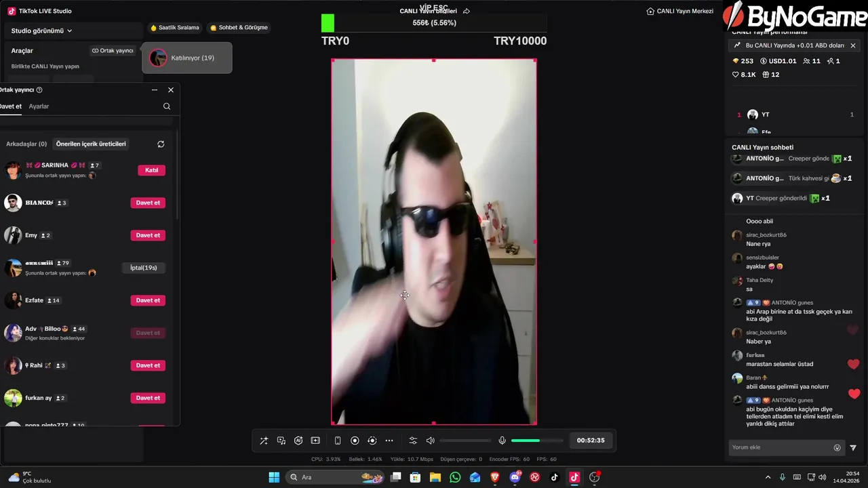Dismiss the +0.01 ABD doları notification
This screenshot has height=488, width=868.
coord(853,45)
